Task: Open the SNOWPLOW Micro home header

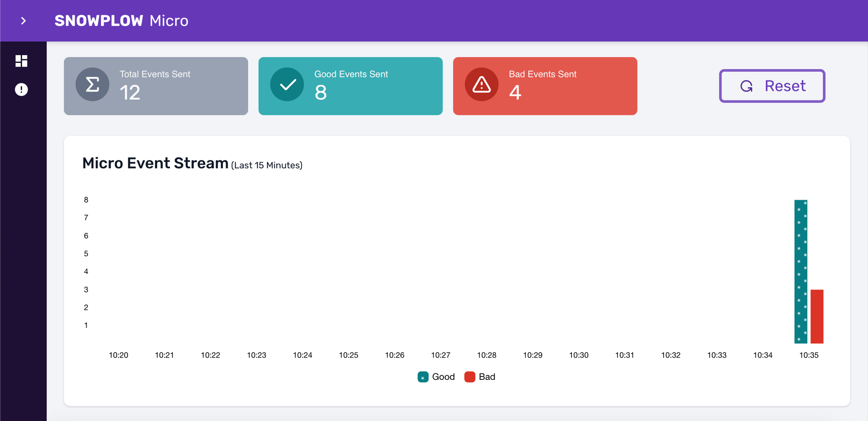Action: tap(121, 21)
